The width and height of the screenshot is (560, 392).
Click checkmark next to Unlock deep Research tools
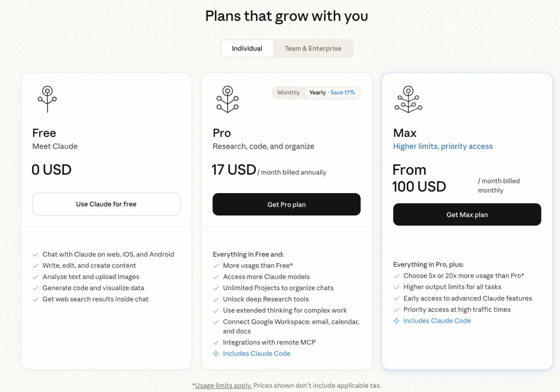click(x=216, y=300)
